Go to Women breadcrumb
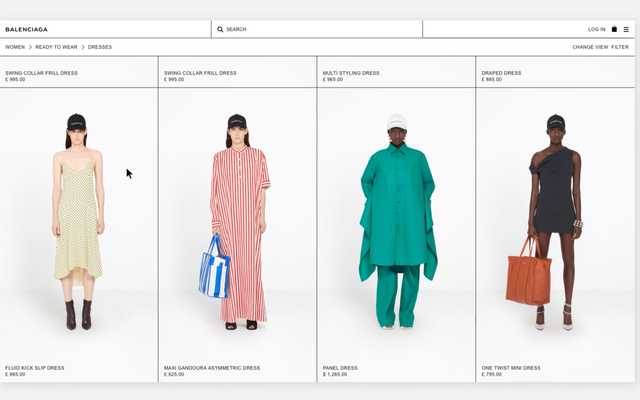Image resolution: width=640 pixels, height=400 pixels. coord(15,47)
